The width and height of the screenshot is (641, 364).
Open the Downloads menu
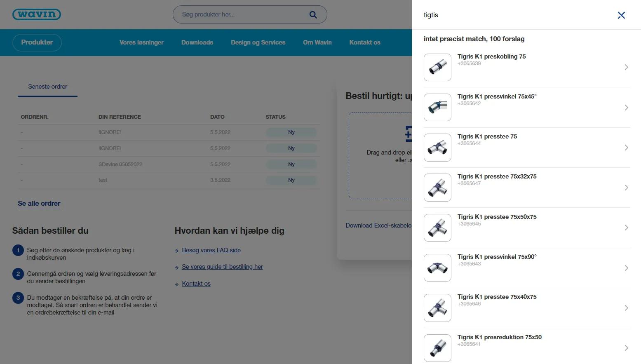(x=197, y=42)
